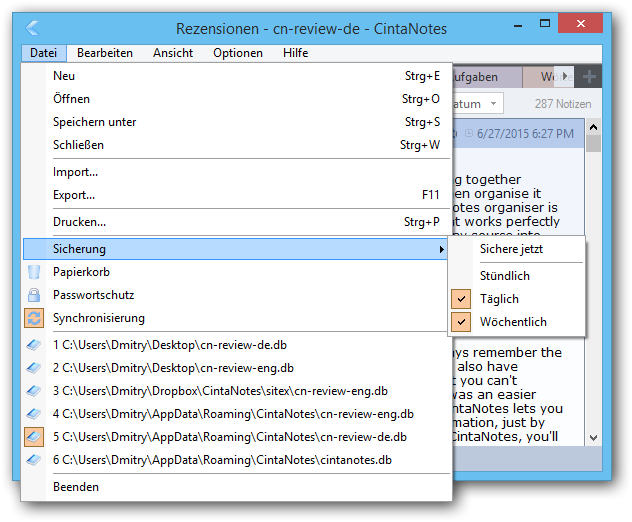Toggle the Täglich backup checkmark
This screenshot has height=522, width=632.
(461, 299)
